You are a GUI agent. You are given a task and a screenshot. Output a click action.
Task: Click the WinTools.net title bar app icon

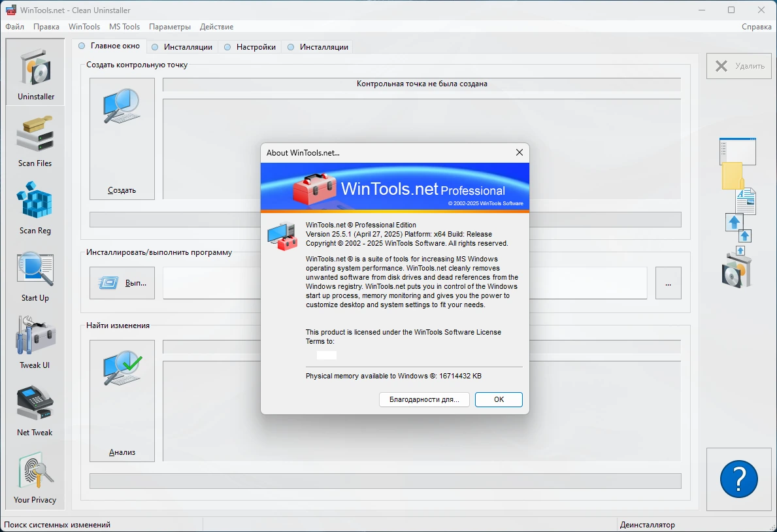11,10
